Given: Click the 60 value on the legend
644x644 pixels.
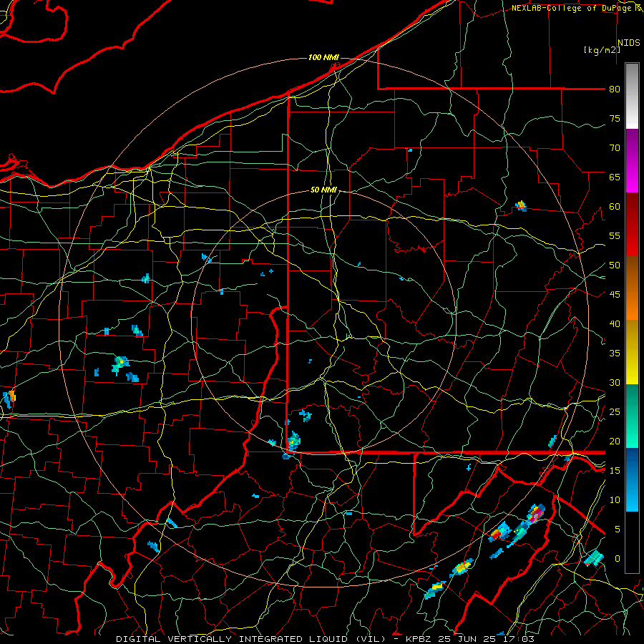Looking at the screenshot, I should tap(615, 207).
